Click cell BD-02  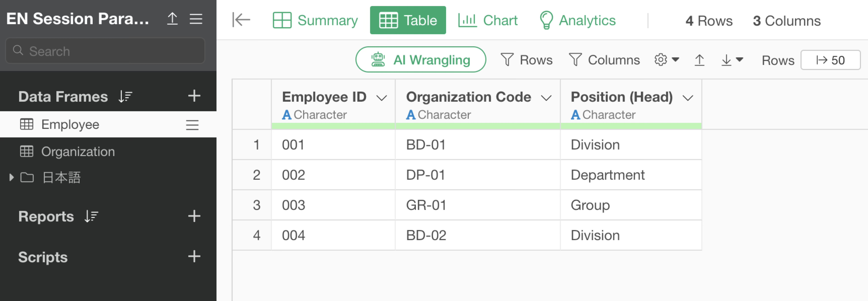(x=478, y=235)
